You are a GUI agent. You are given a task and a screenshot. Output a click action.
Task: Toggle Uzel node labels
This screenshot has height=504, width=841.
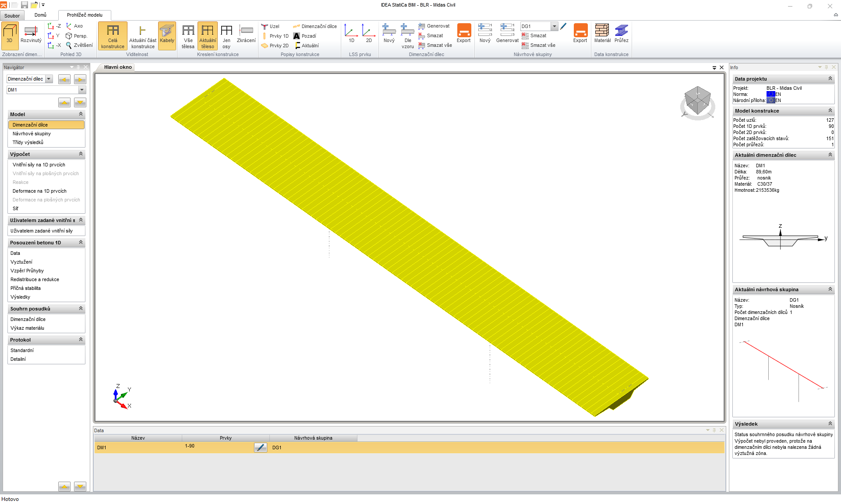click(271, 26)
